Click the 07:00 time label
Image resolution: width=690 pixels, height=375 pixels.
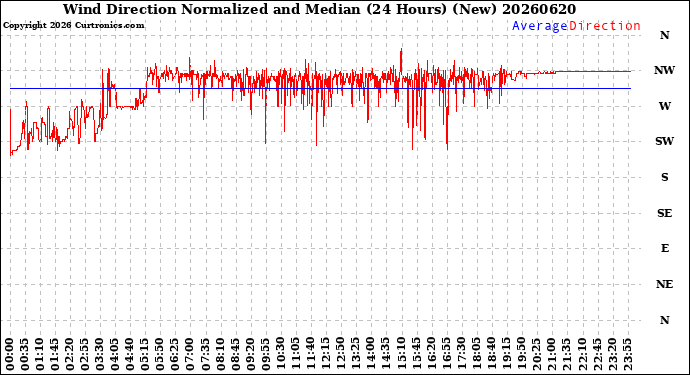(190, 355)
